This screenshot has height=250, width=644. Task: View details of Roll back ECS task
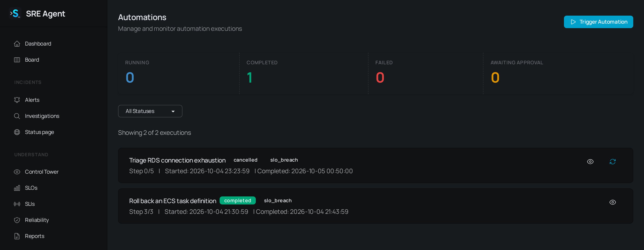[612, 202]
